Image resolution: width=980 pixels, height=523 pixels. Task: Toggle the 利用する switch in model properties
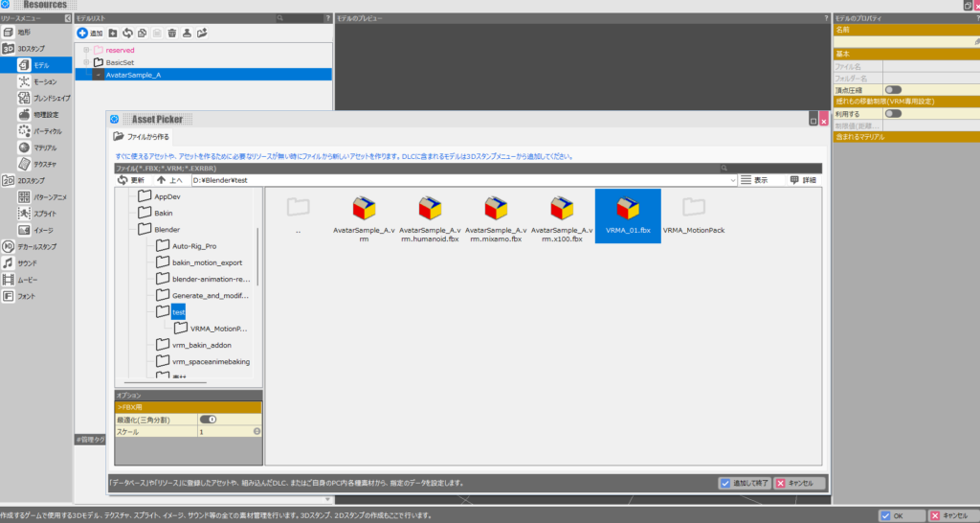pyautogui.click(x=893, y=113)
